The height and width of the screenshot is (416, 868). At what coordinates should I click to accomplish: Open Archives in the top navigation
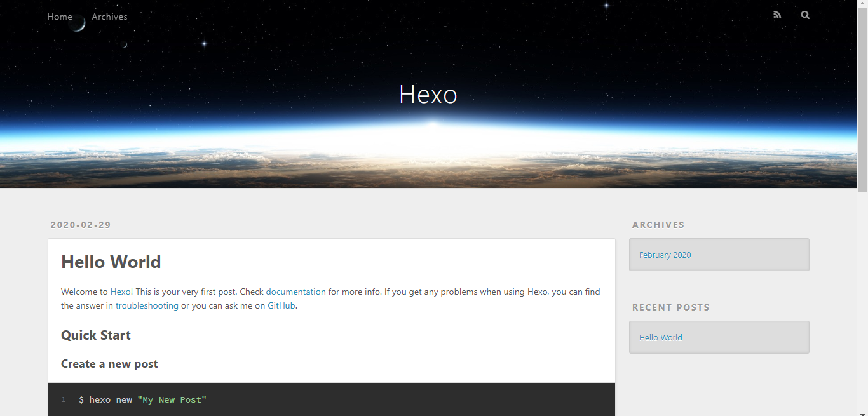[x=109, y=17]
